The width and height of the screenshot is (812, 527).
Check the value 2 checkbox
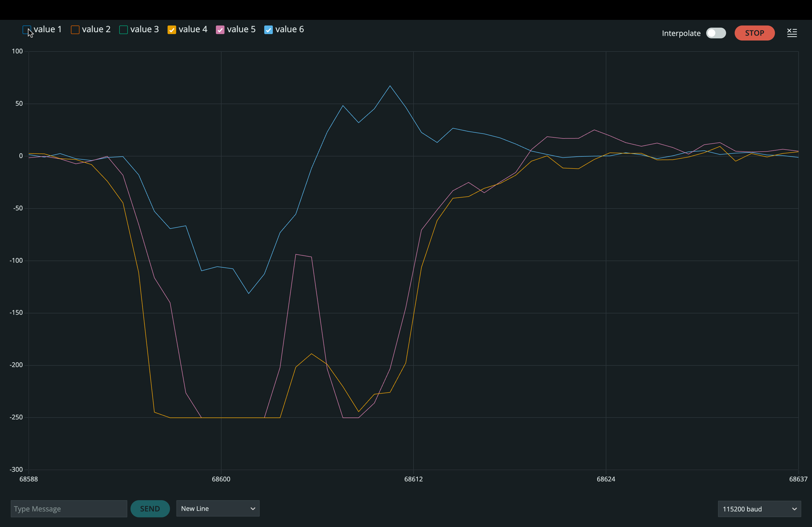pyautogui.click(x=75, y=30)
